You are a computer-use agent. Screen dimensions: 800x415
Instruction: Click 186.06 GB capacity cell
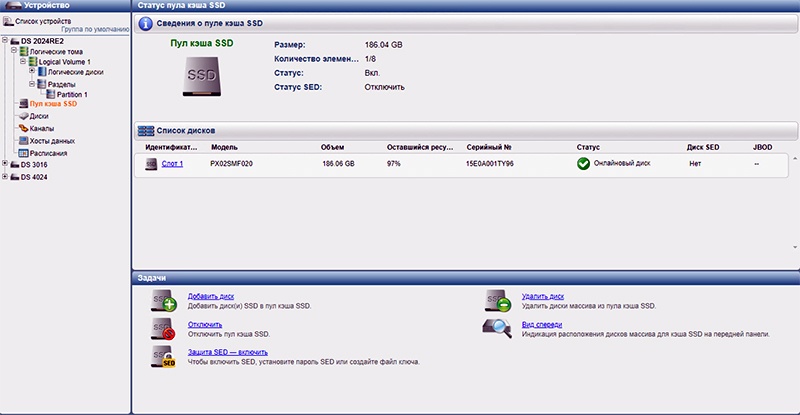point(338,164)
